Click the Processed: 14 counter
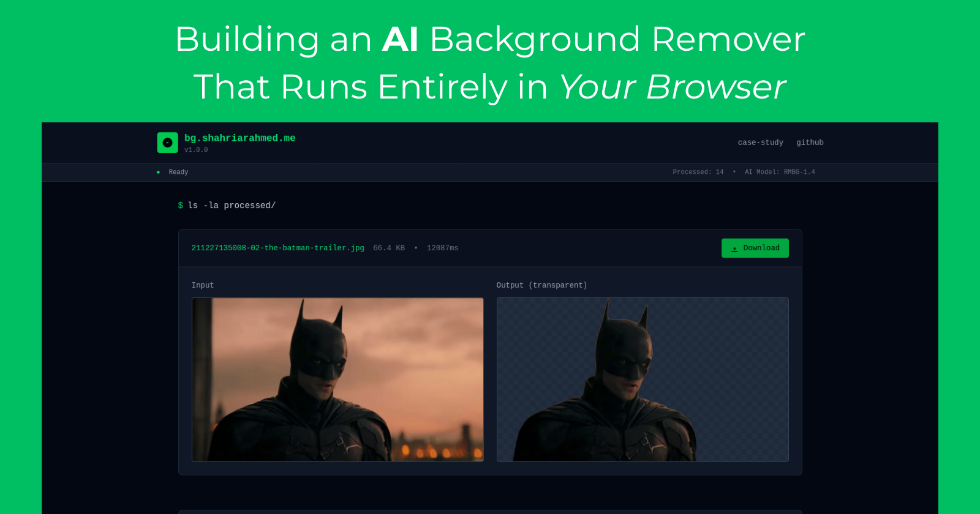The width and height of the screenshot is (980, 514). coord(698,172)
